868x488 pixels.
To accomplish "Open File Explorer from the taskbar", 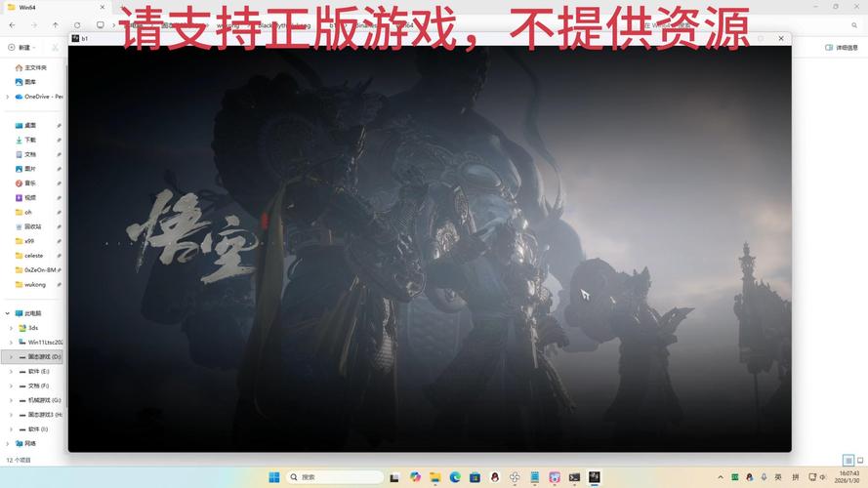I will [435, 477].
